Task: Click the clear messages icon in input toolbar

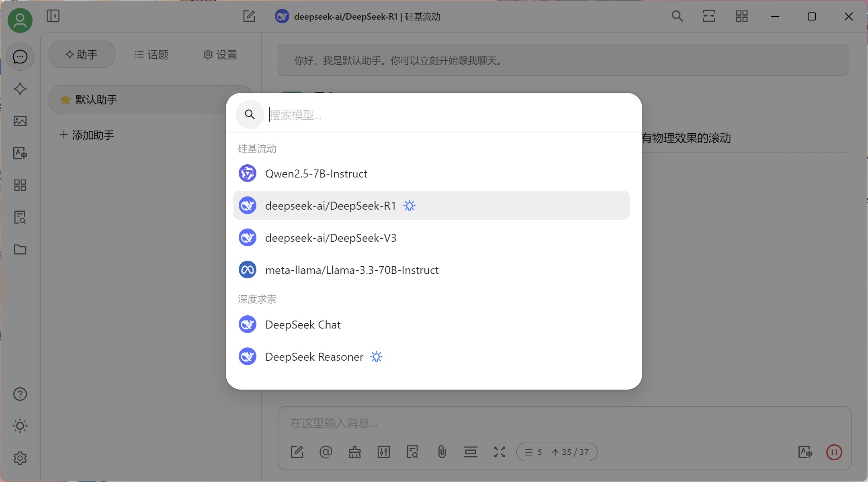Action: 471,452
